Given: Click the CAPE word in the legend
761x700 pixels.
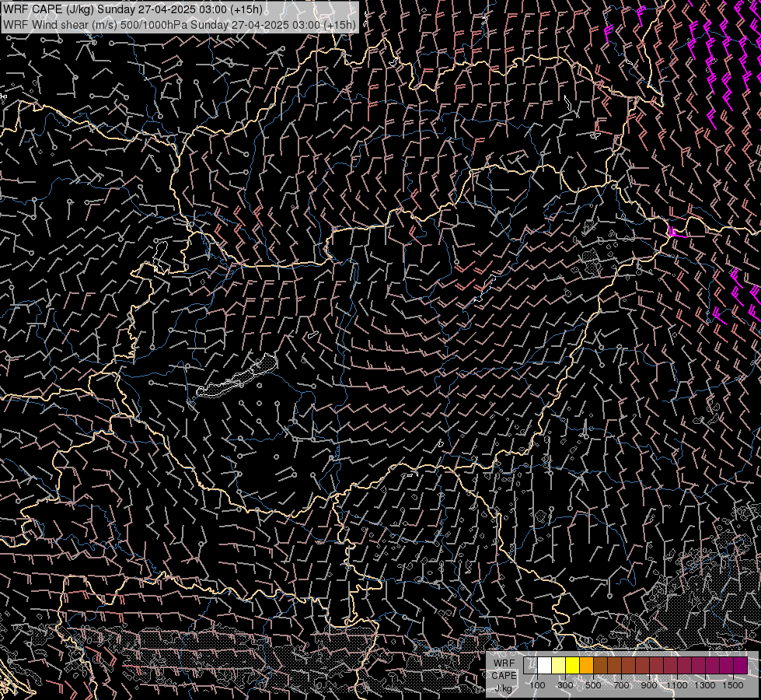Looking at the screenshot, I should (x=504, y=676).
